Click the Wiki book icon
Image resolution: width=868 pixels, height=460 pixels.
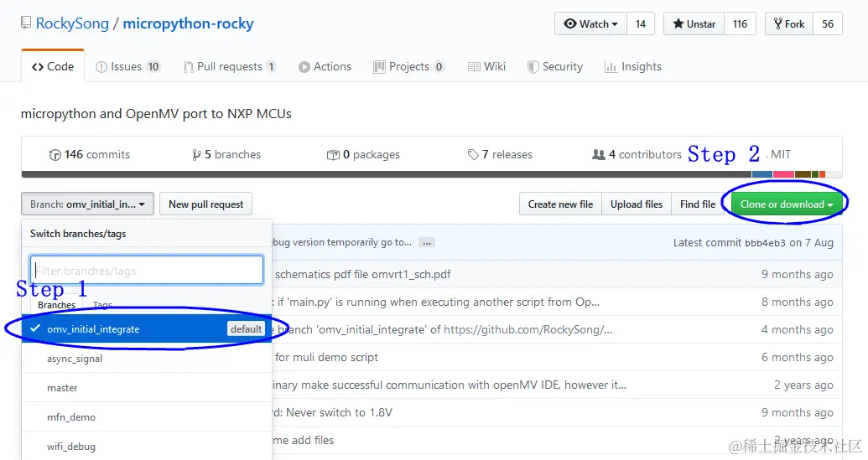tap(474, 67)
